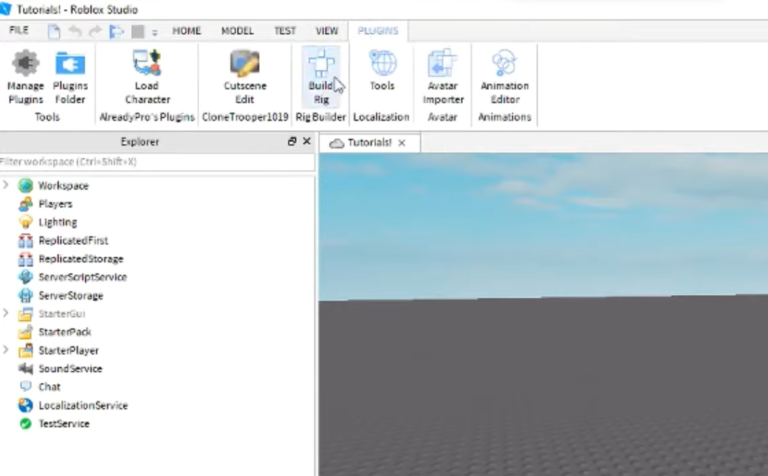Launch the Animation Editor
The image size is (768, 476).
(505, 76)
